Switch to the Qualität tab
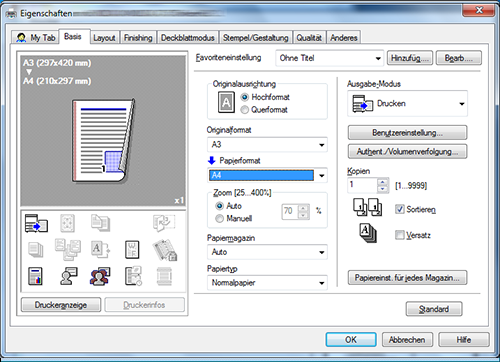Screen dimensions: 500x362 point(309,38)
